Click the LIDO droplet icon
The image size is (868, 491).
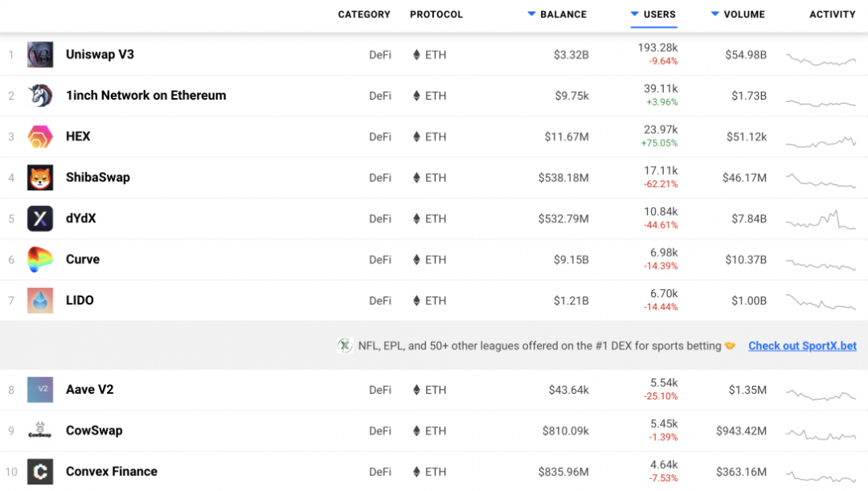click(x=40, y=301)
